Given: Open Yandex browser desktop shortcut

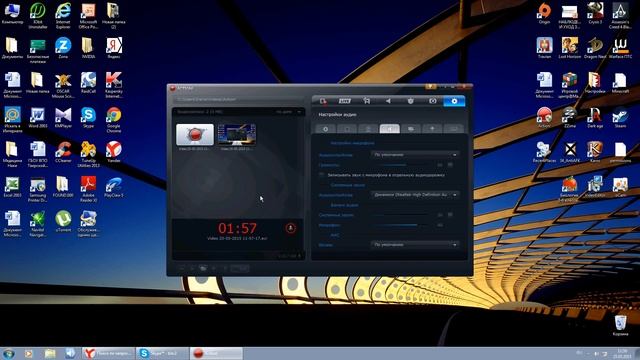Looking at the screenshot, I should point(114,152).
